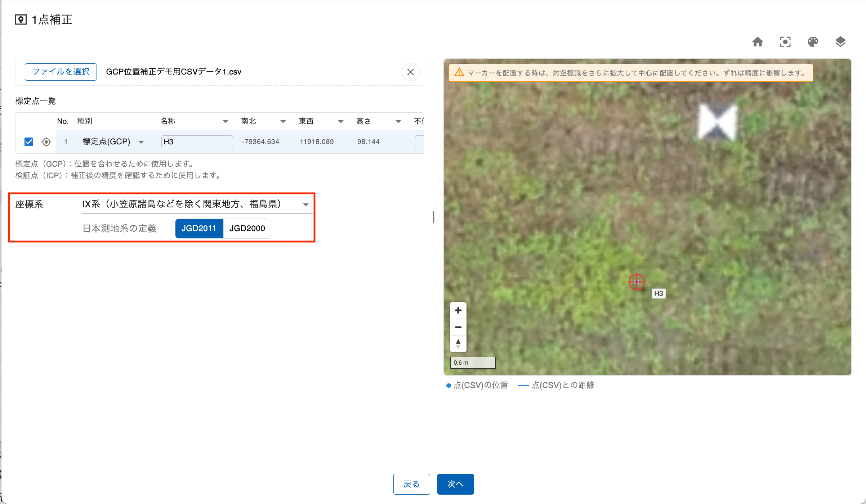Uncheck the H3 point row checkbox
866x504 pixels.
pos(29,142)
